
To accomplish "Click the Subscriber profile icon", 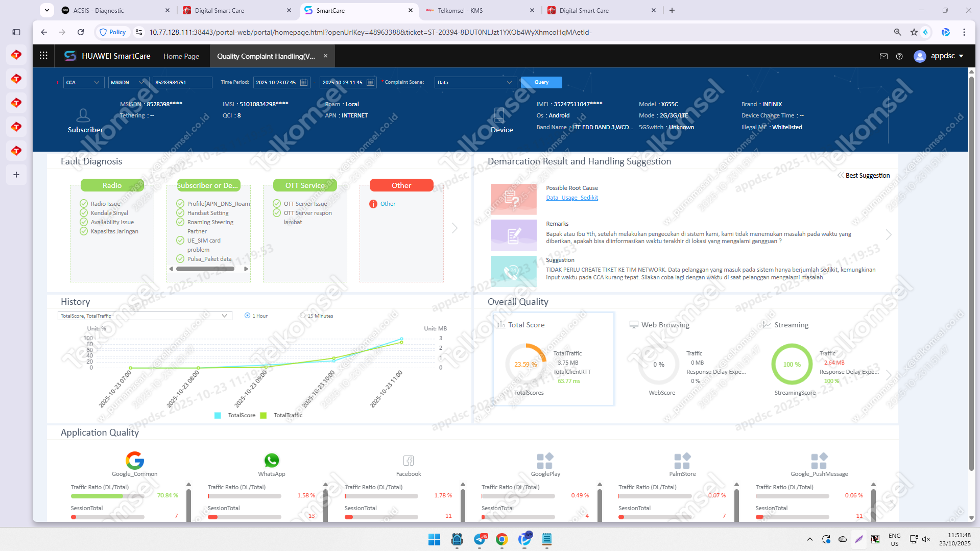I will (83, 115).
